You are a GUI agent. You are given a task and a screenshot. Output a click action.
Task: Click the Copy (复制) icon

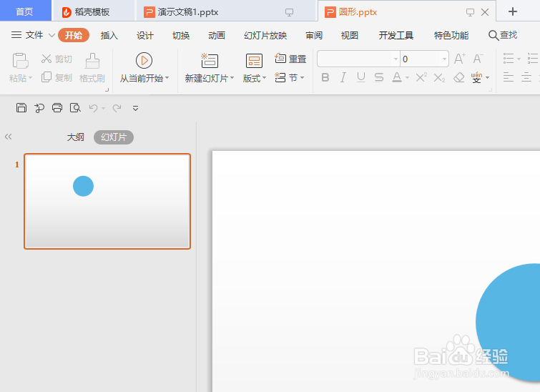point(46,77)
